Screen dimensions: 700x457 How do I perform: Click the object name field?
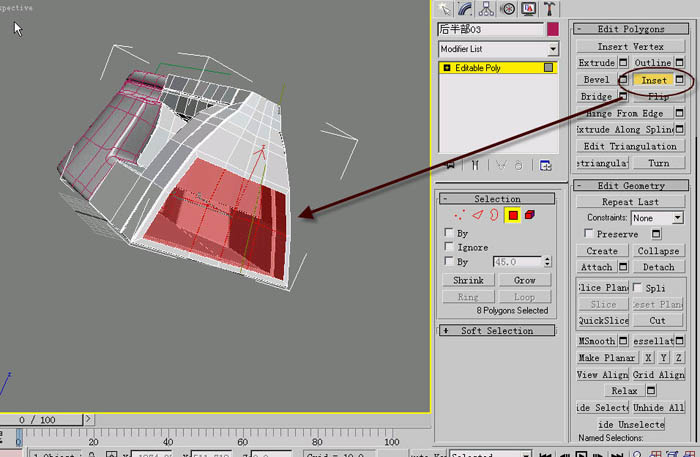point(490,29)
